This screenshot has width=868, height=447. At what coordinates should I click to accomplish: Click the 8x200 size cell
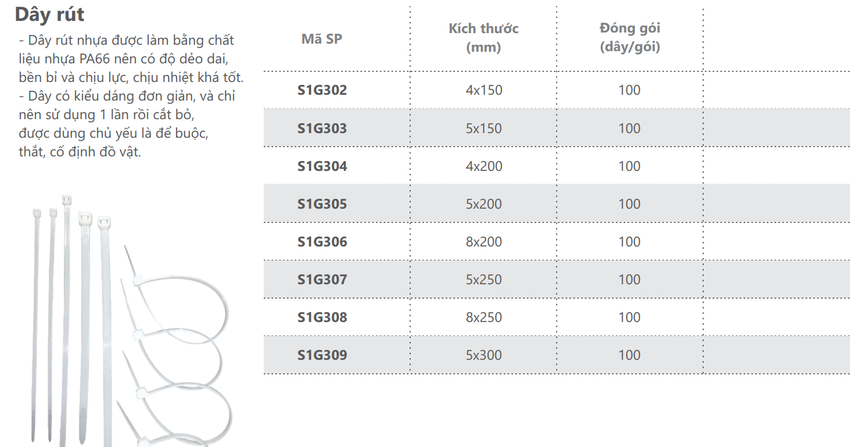pos(484,242)
